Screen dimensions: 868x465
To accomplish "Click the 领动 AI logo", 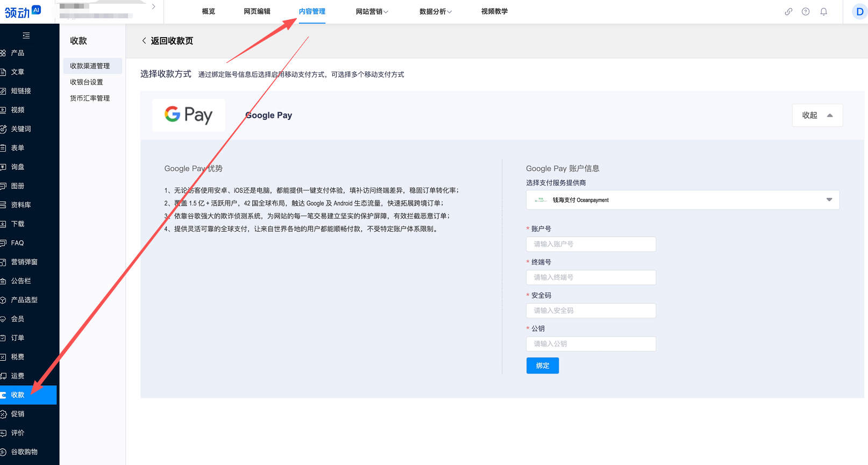I will (23, 11).
